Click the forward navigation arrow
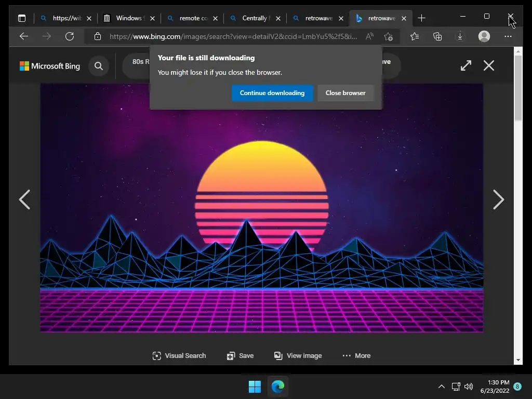Image resolution: width=532 pixels, height=399 pixels. [47, 36]
